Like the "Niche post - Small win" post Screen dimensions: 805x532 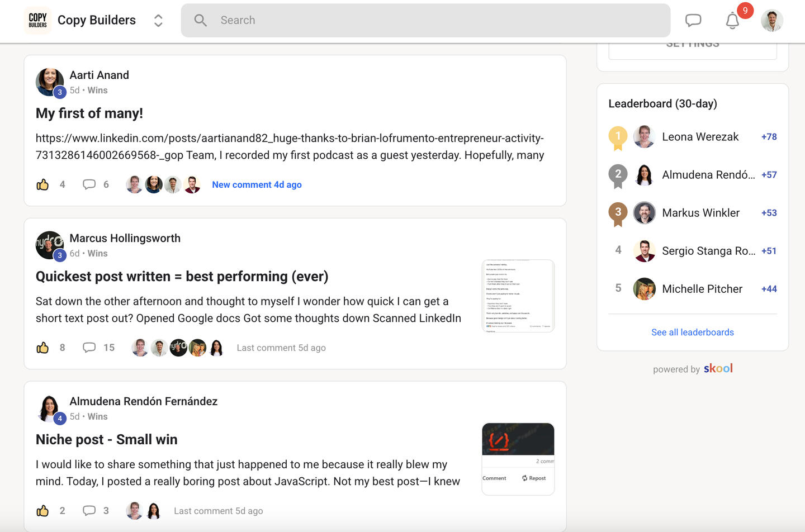[x=42, y=511]
